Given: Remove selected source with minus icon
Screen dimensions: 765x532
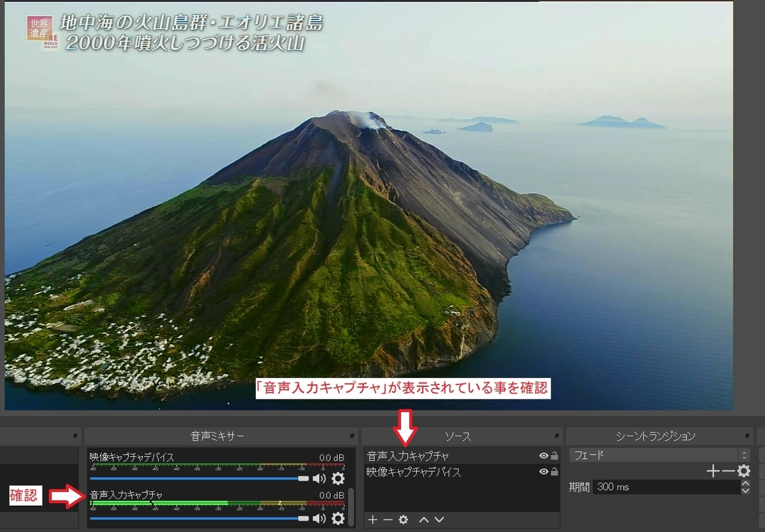Looking at the screenshot, I should tap(388, 519).
